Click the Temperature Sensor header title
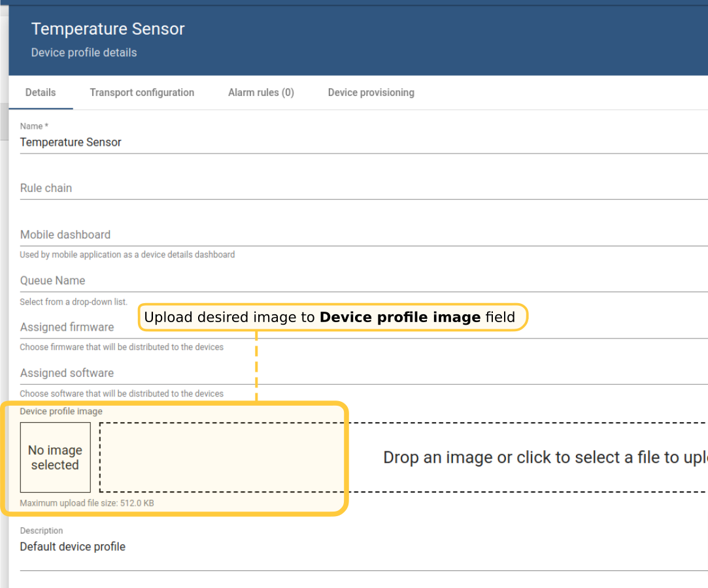Screen dimensions: 708x588 pyautogui.click(x=108, y=29)
